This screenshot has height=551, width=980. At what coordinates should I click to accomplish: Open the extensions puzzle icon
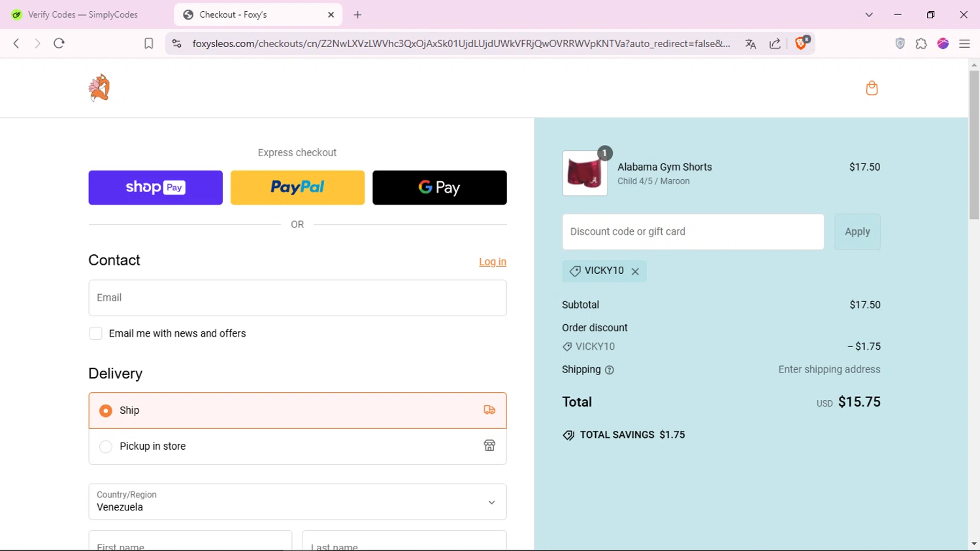[x=921, y=44]
